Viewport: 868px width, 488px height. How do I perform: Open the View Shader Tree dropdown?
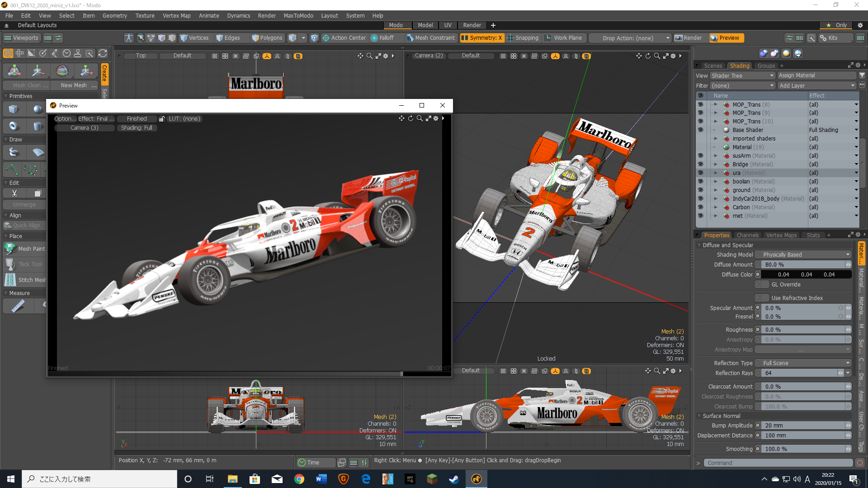point(742,75)
